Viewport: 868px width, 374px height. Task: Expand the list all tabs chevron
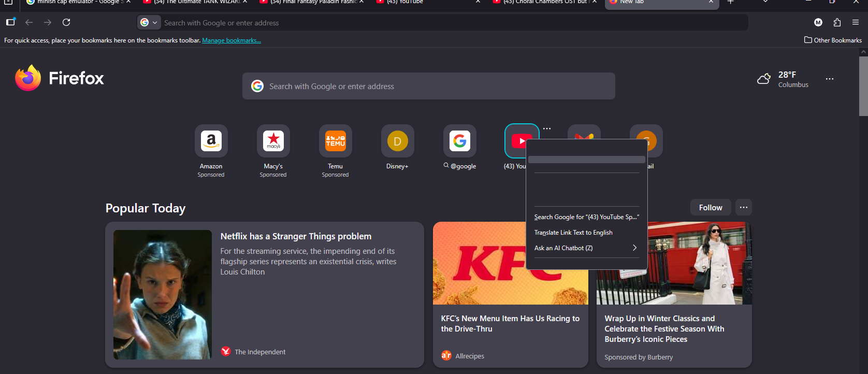pos(765,2)
